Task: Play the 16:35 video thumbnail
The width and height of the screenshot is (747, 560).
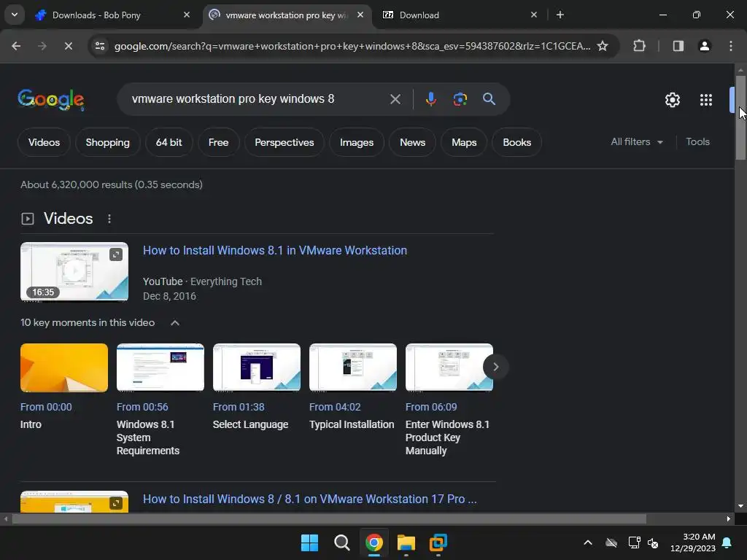Action: coord(74,272)
